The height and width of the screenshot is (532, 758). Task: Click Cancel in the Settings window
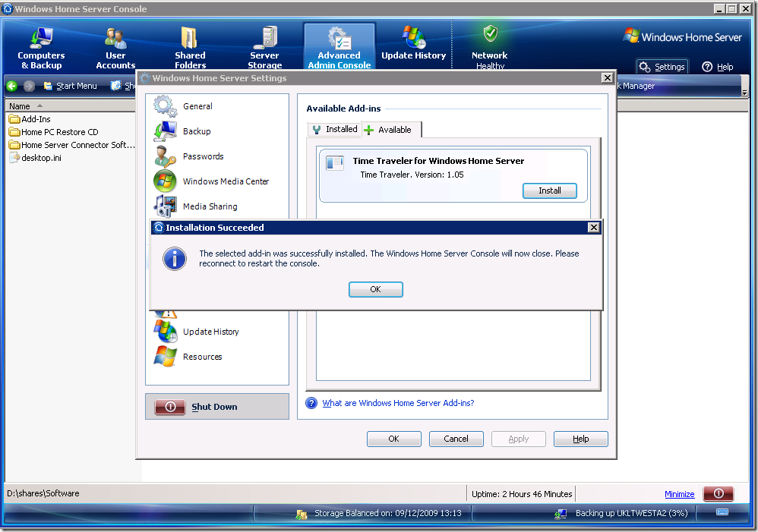coord(456,439)
